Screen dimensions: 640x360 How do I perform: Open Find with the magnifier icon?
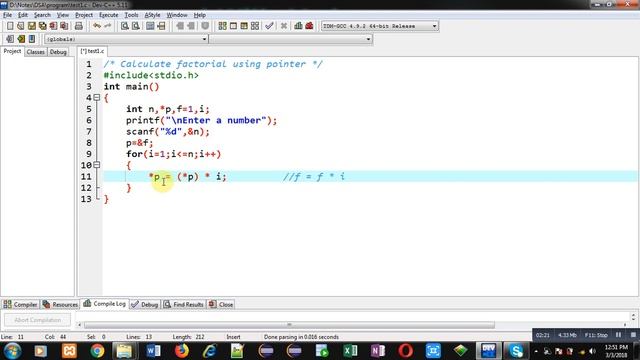125,26
